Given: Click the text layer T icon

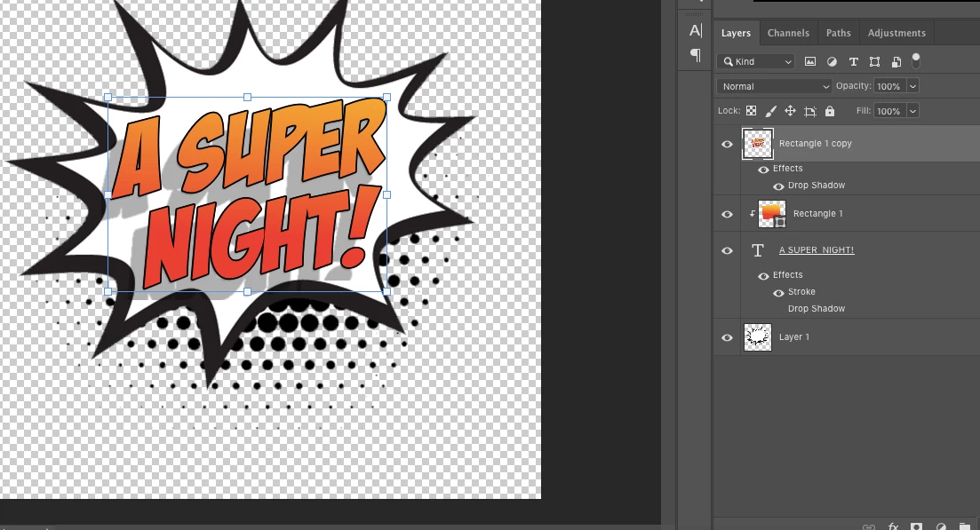Looking at the screenshot, I should [758, 250].
